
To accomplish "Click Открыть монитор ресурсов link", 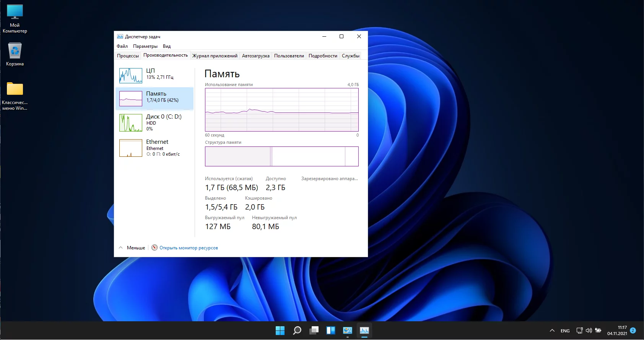I will (x=189, y=248).
